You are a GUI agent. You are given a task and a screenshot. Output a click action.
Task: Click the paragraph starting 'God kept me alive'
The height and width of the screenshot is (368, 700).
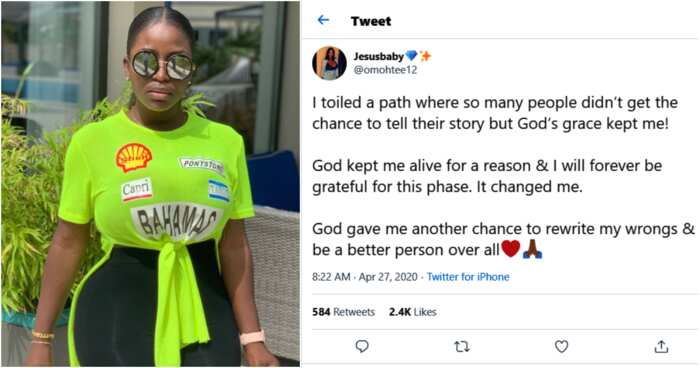[x=487, y=176]
